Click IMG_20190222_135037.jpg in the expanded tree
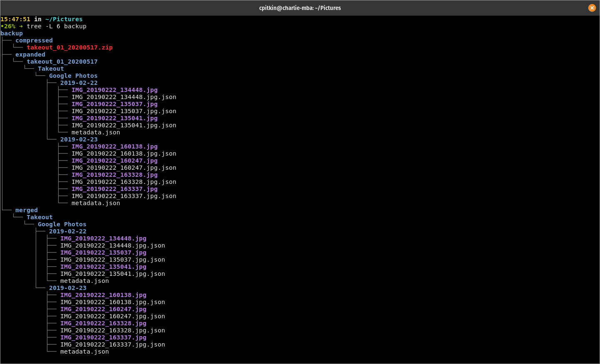This screenshot has height=364, width=600. click(114, 104)
